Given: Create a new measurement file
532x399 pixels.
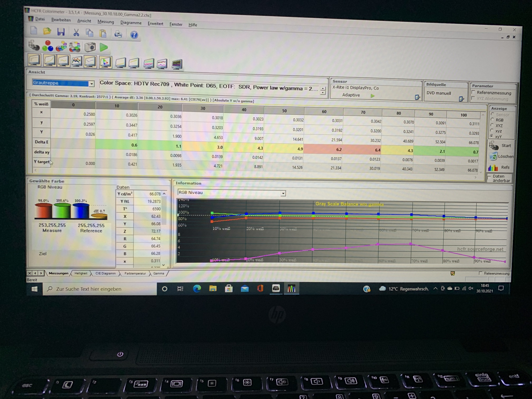Looking at the screenshot, I should click(34, 31).
